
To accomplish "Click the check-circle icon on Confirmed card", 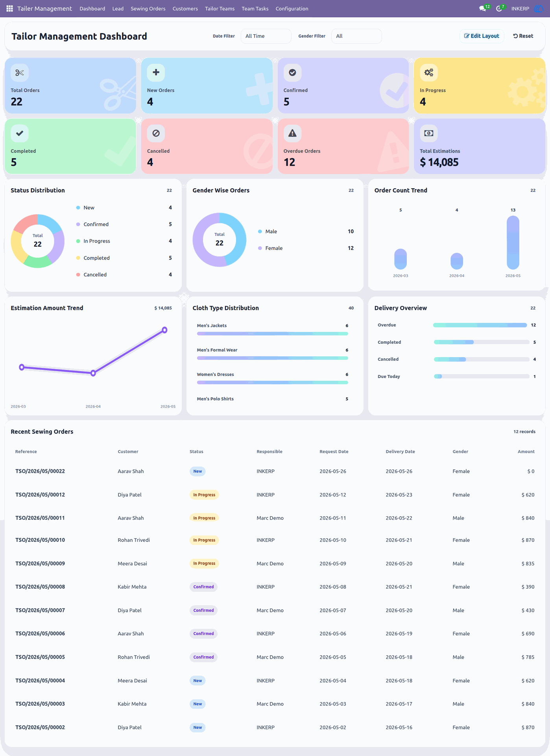I will pyautogui.click(x=292, y=72).
